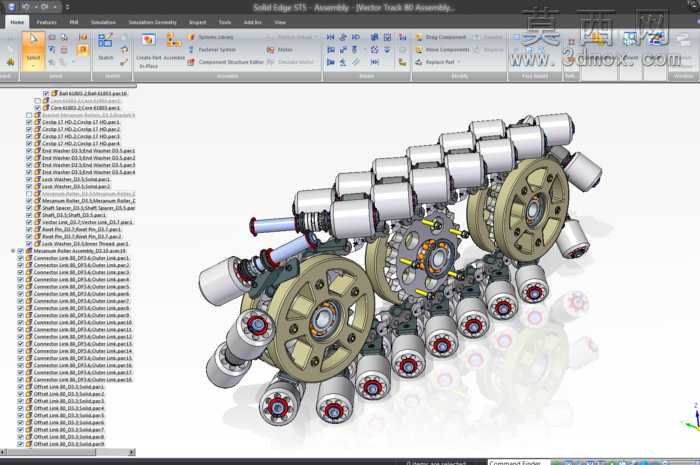Click the tree horizontal scrollbar thumb
Viewport: 700px width, 465px height.
[x=51, y=452]
